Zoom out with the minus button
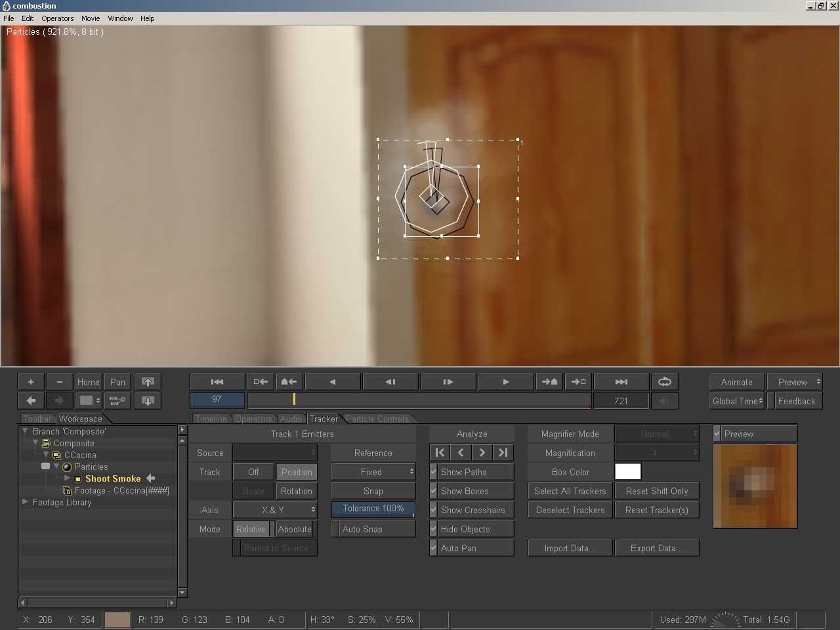This screenshot has height=630, width=840. pos(60,382)
